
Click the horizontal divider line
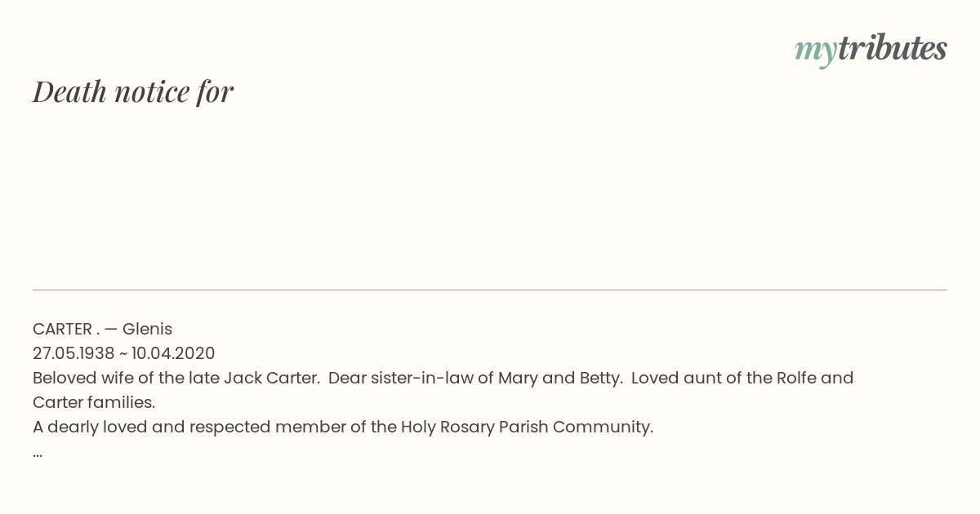coord(490,290)
